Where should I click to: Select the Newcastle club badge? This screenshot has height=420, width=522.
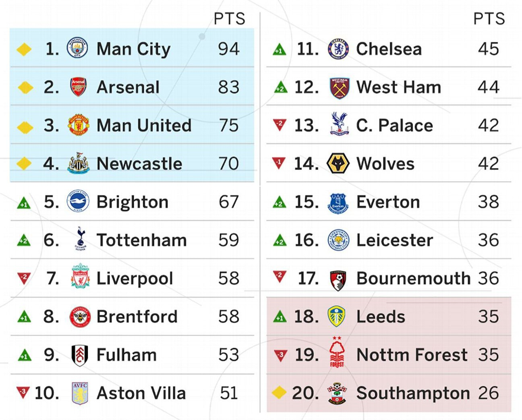tap(78, 163)
